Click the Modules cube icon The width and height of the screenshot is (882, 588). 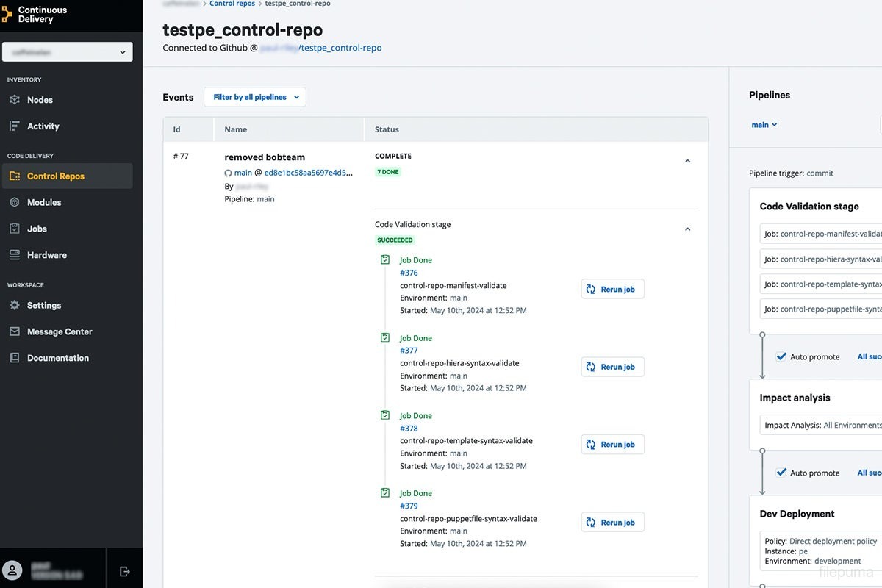tap(15, 202)
